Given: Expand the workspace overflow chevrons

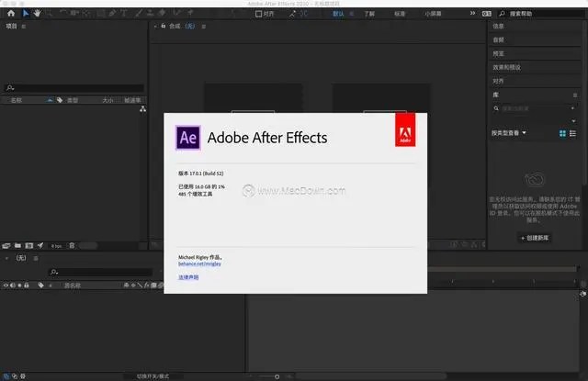Looking at the screenshot, I should 472,13.
